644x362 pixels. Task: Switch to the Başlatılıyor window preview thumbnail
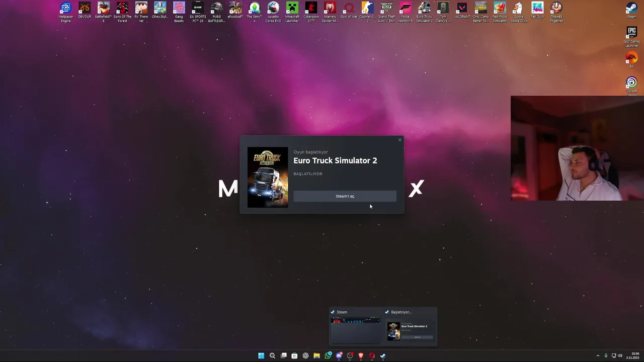pos(410,326)
